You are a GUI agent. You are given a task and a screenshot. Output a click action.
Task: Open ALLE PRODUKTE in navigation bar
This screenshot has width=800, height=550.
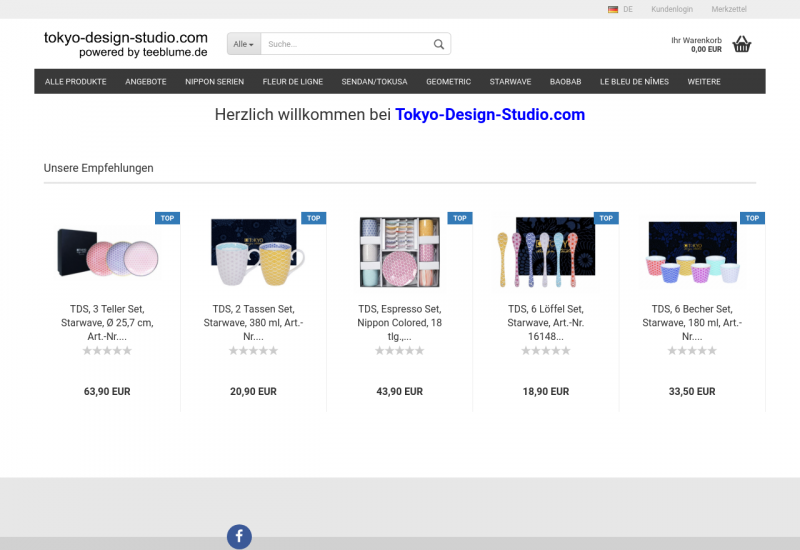[x=76, y=82]
